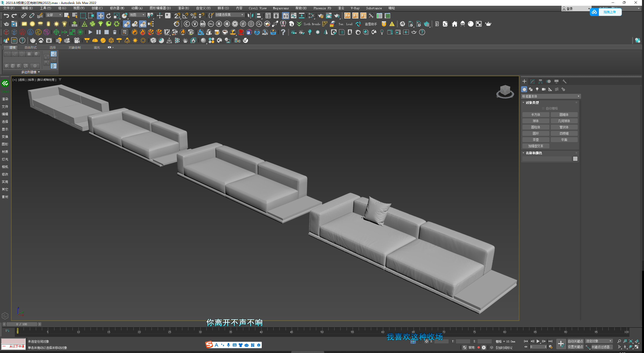Click the teapot render icon at far right
The height and width of the screenshot is (353, 644).
(488, 24)
